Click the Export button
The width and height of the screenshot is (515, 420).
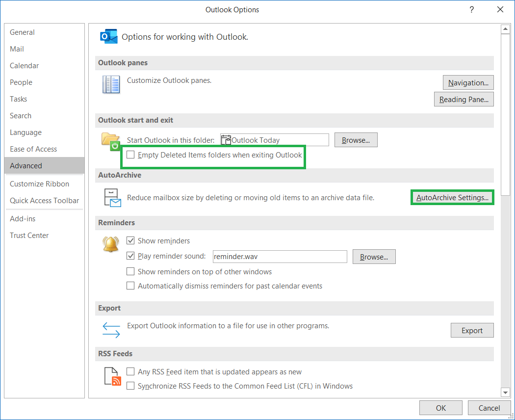472,330
